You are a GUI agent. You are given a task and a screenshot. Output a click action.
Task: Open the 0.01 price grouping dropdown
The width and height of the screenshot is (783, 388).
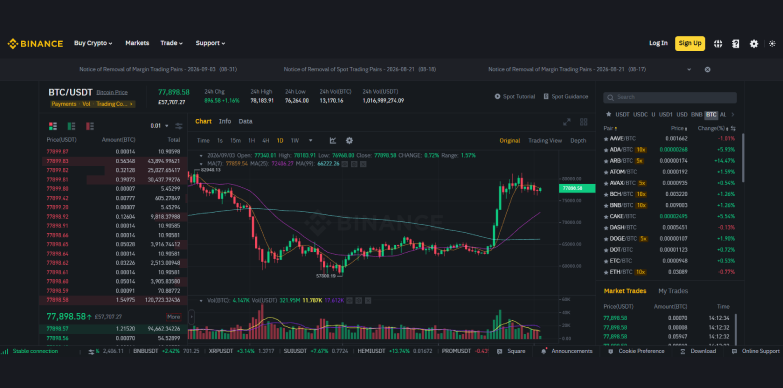pos(160,126)
